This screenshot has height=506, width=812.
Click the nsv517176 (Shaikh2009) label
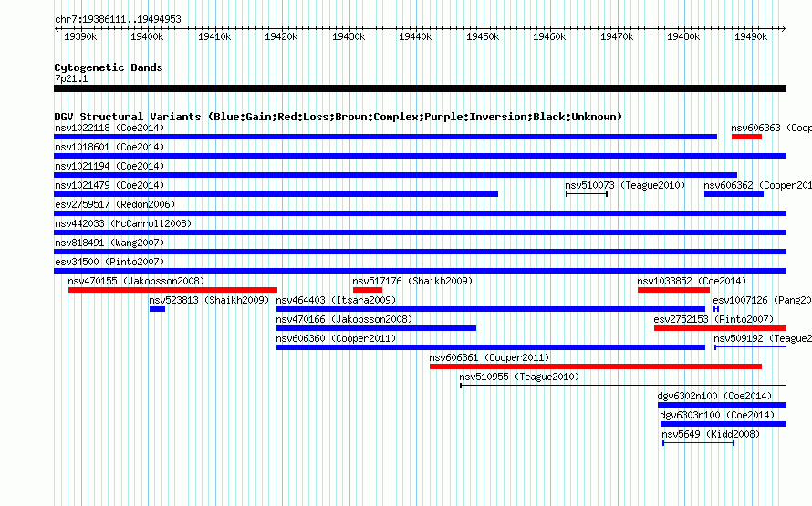tap(412, 281)
